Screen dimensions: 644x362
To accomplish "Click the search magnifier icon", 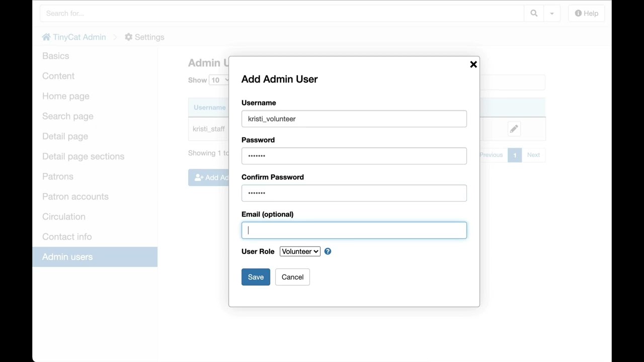I will 534,14.
